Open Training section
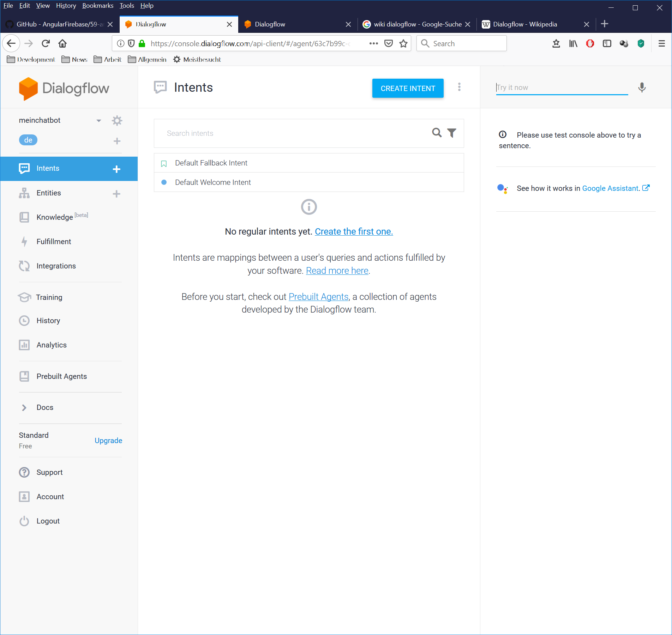The image size is (672, 635). 49,297
